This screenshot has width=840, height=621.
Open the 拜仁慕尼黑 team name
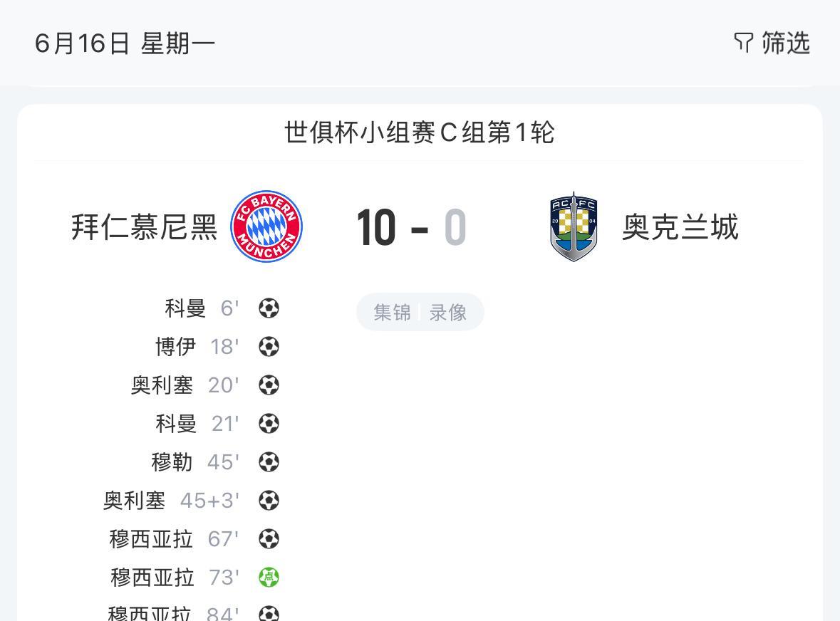144,227
